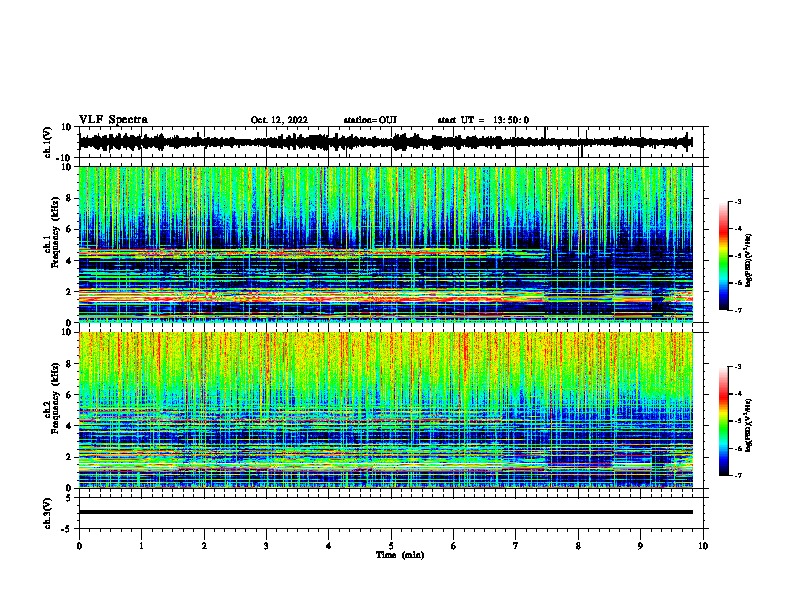Viewport: 792px width, 612px height.
Task: Click the "10" tick on time axis
Action: click(703, 546)
